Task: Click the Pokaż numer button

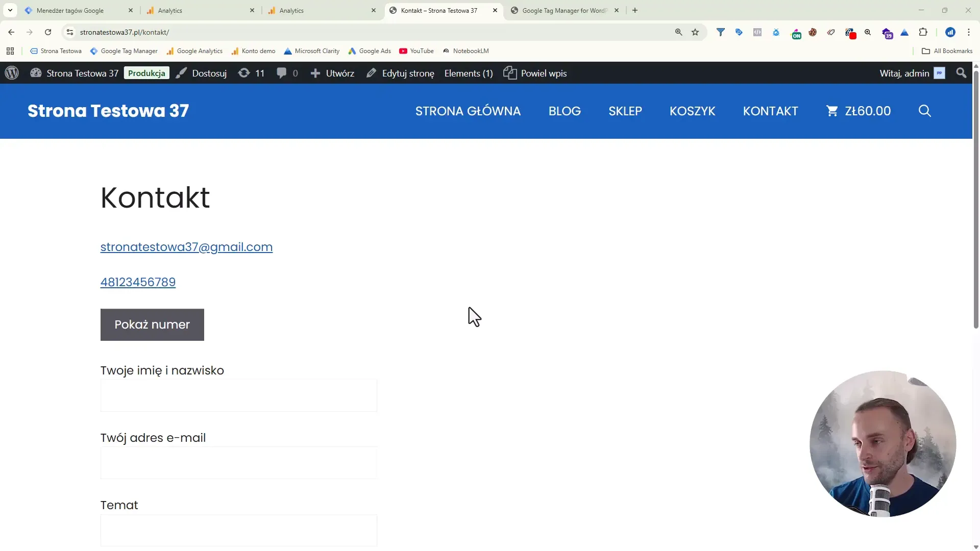Action: (152, 324)
